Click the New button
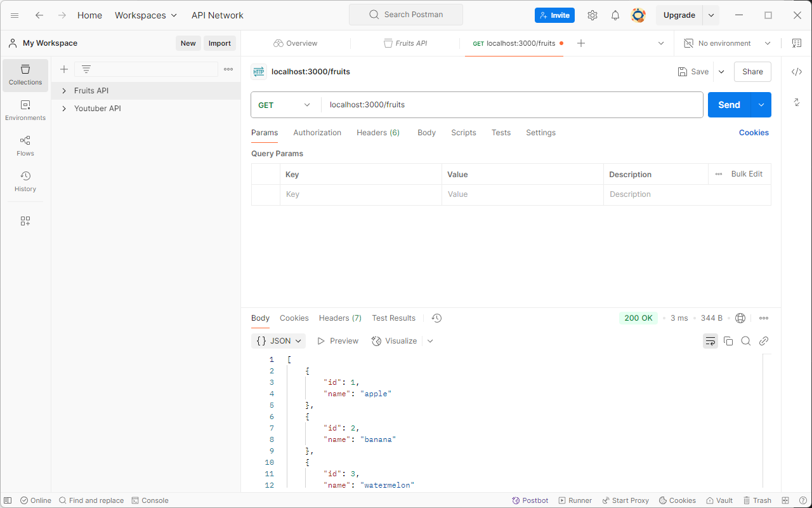 [x=188, y=43]
